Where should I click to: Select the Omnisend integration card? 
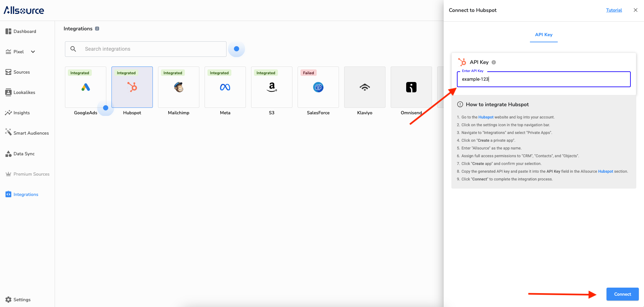click(x=411, y=87)
